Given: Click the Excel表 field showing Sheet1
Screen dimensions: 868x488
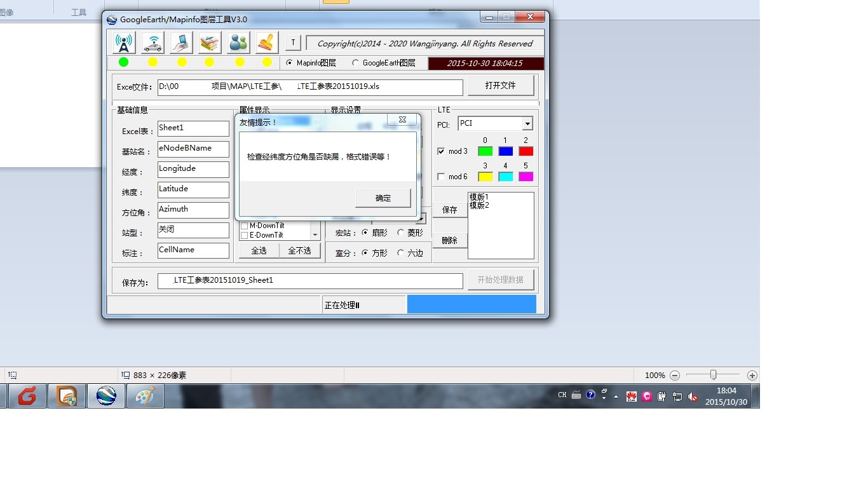Looking at the screenshot, I should point(193,128).
